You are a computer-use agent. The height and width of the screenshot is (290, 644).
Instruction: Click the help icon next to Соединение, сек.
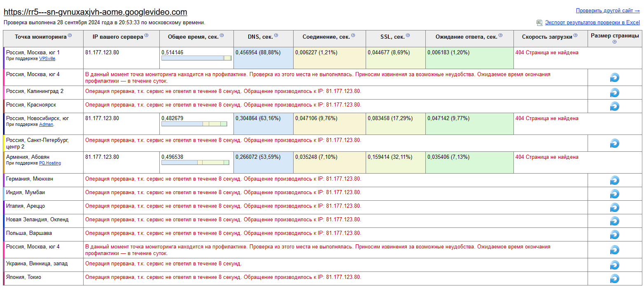tap(353, 35)
